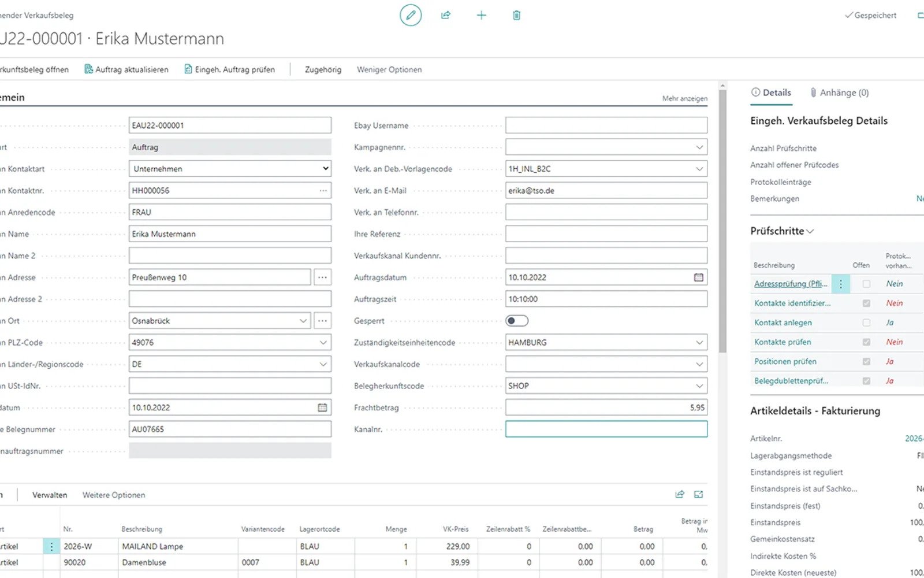The image size is (924, 578).
Task: Click Weitere Optionen in lines toolbar
Action: [114, 495]
